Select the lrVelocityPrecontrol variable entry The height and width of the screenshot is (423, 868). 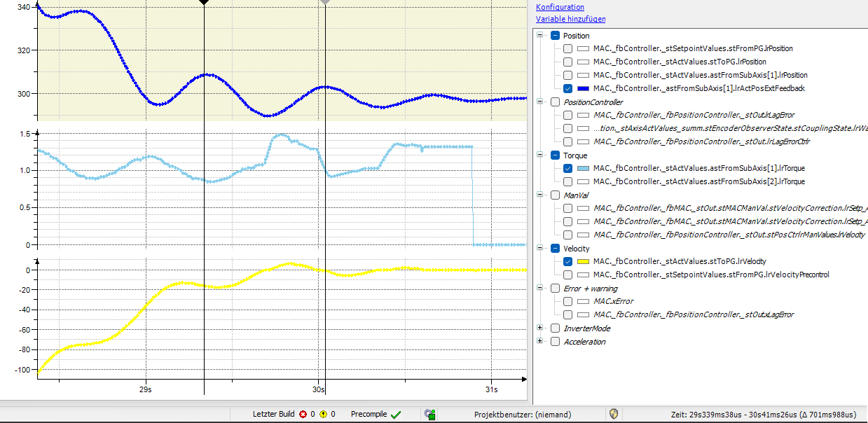click(x=710, y=275)
